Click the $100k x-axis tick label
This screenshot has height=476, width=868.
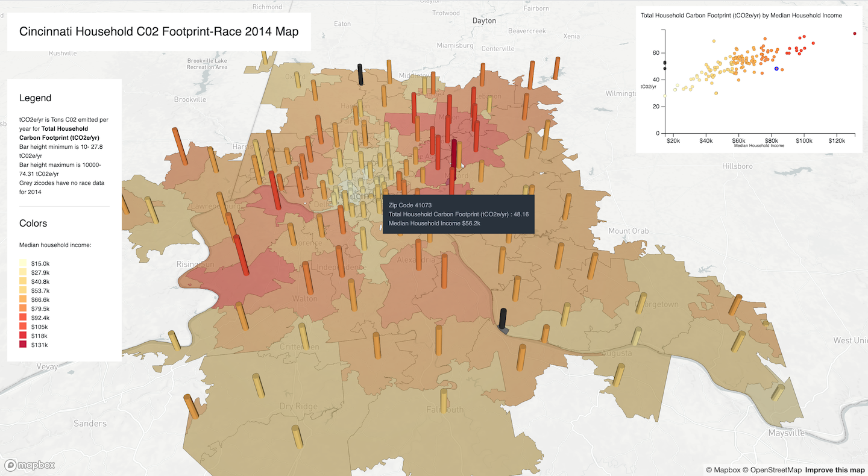(x=804, y=140)
